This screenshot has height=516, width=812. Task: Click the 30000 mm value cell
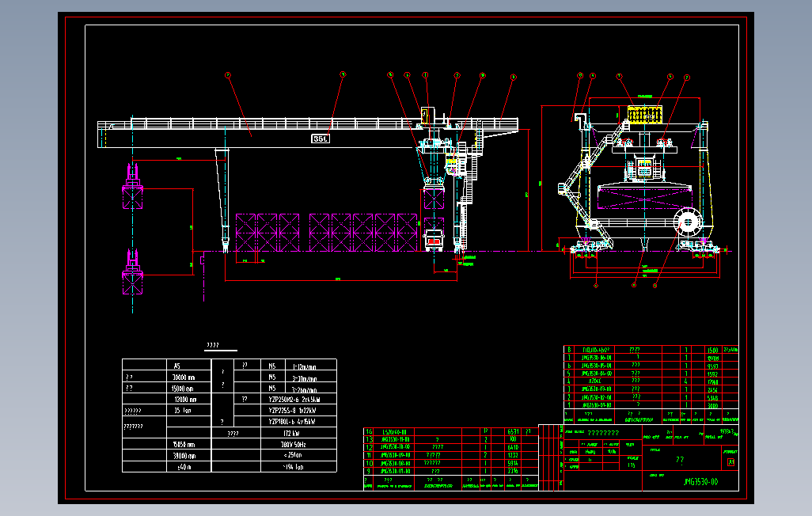pos(184,378)
